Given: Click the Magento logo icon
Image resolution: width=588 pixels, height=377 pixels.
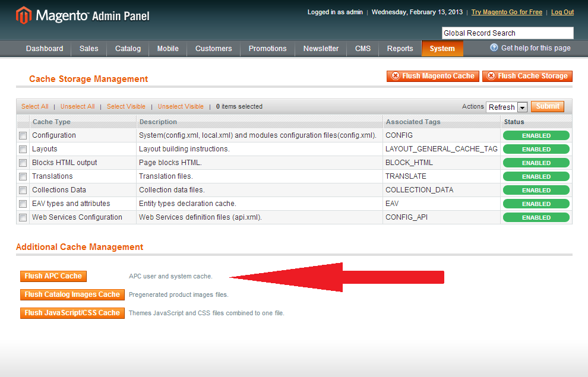Looking at the screenshot, I should 24,15.
